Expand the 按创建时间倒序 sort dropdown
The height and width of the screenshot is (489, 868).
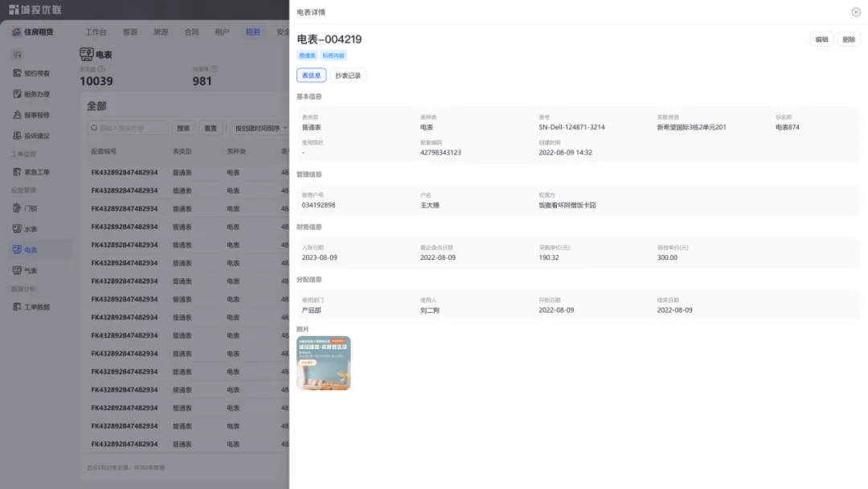point(258,128)
